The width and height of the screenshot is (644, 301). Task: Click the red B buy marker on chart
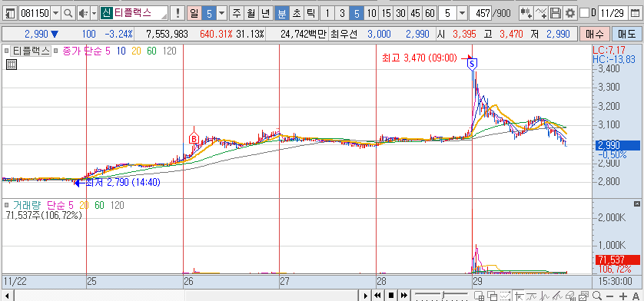(194, 138)
